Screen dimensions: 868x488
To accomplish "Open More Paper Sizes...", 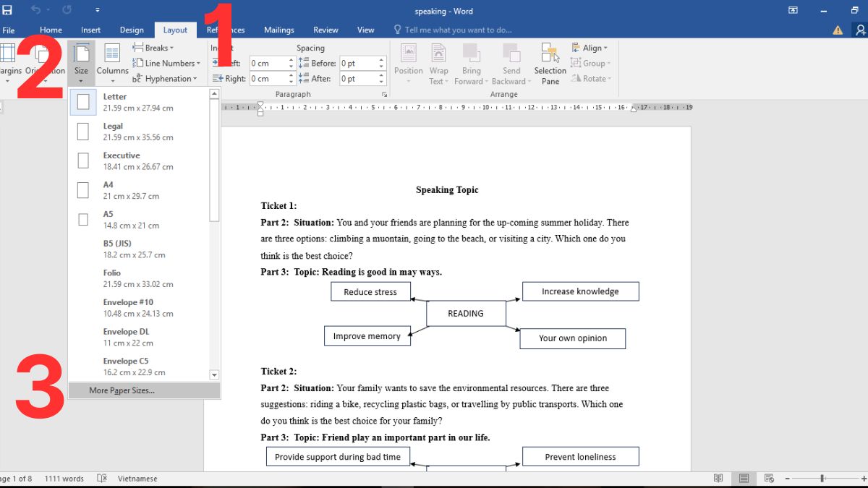I will [145, 390].
